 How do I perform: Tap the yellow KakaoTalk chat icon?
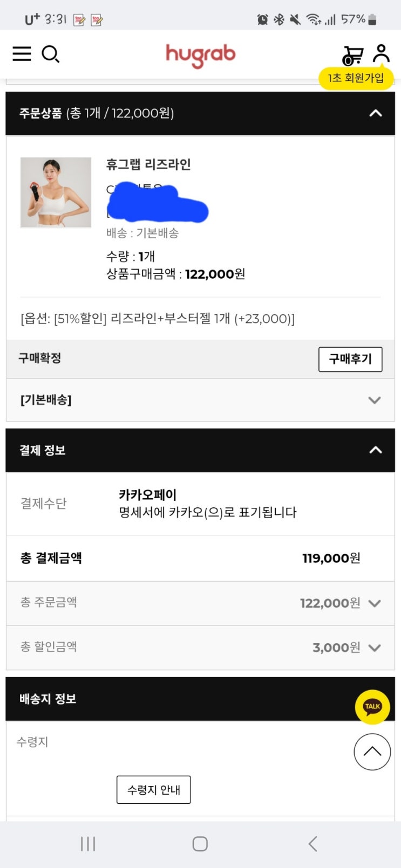[x=372, y=706]
